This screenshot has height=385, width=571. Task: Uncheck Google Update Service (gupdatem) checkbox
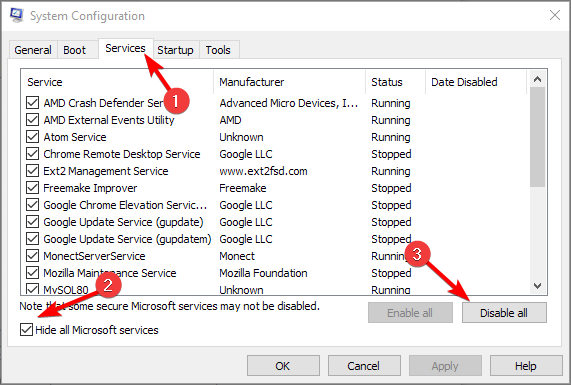coord(32,239)
